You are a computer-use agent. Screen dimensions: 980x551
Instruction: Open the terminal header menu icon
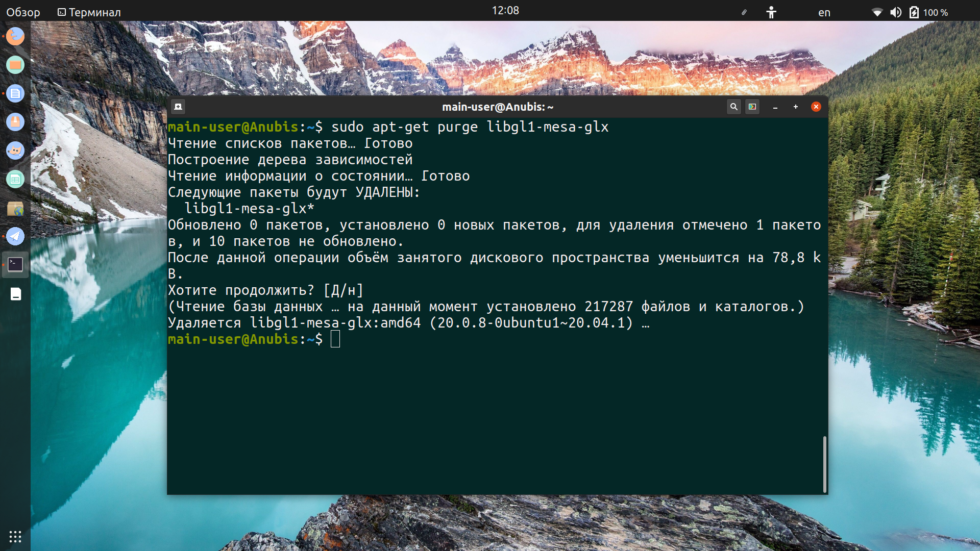point(752,107)
